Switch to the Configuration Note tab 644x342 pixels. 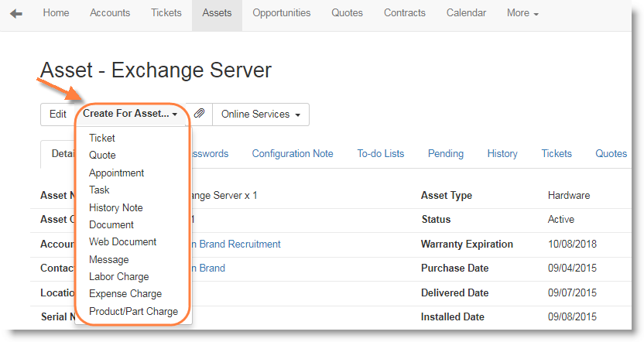(x=293, y=153)
